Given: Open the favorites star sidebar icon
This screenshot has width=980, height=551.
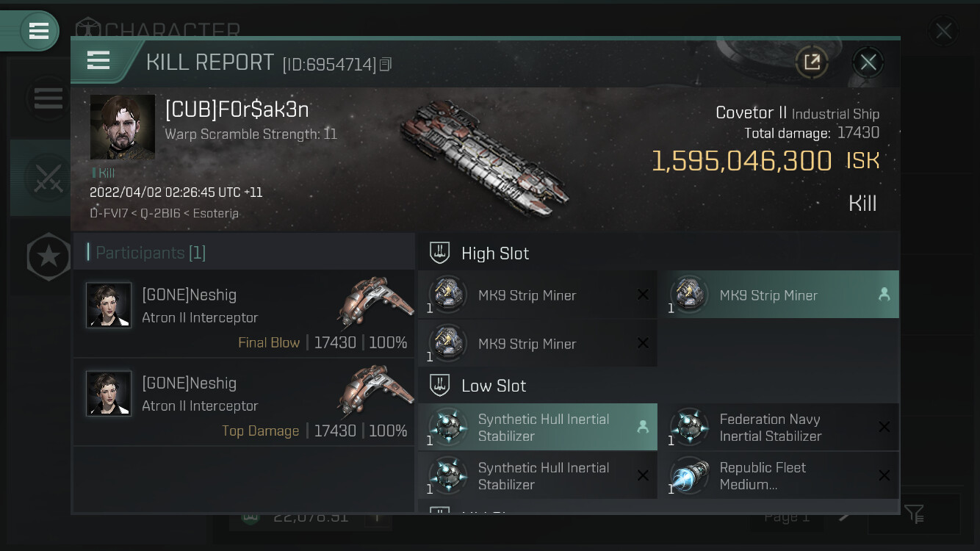Looking at the screenshot, I should point(48,256).
